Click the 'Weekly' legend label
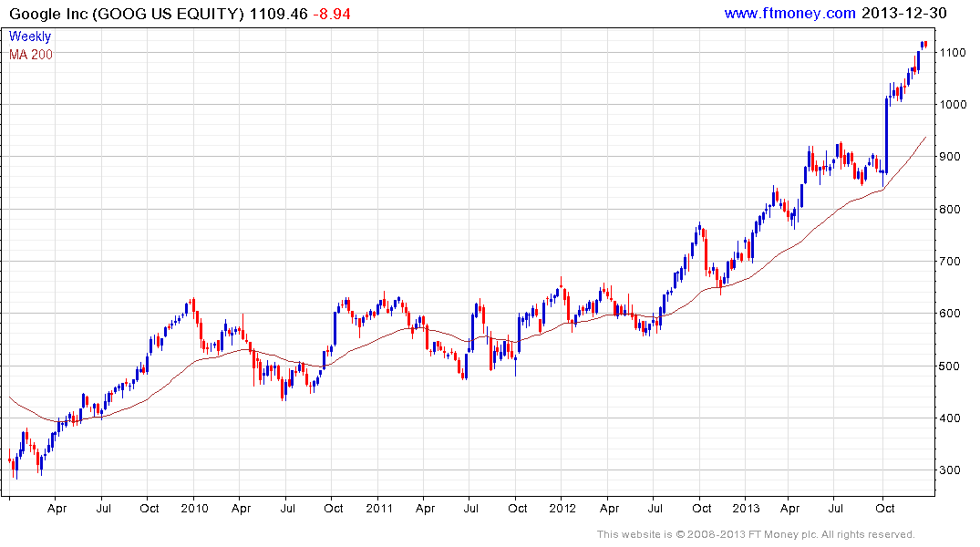The width and height of the screenshot is (980, 547). 30,36
